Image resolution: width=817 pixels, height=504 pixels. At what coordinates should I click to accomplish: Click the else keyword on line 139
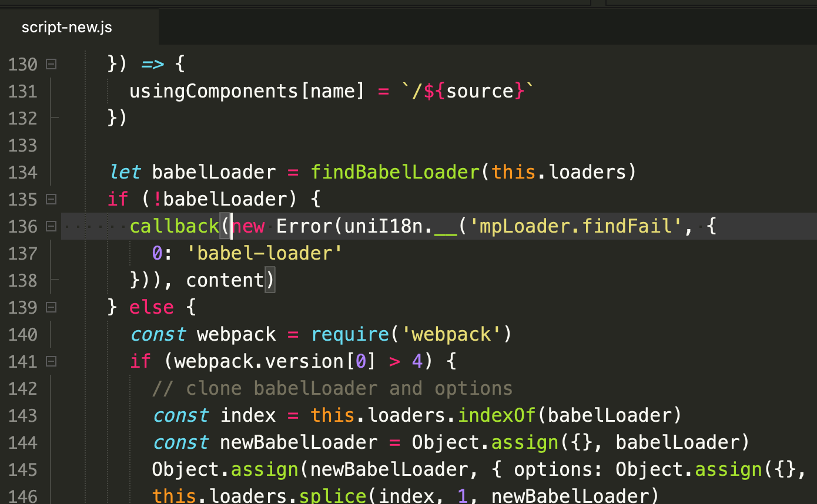(152, 308)
